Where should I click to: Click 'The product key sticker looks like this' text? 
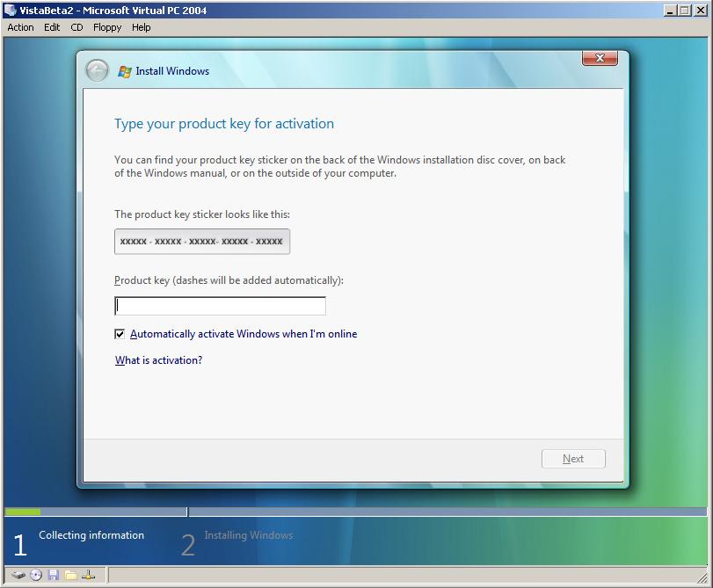[x=202, y=214]
